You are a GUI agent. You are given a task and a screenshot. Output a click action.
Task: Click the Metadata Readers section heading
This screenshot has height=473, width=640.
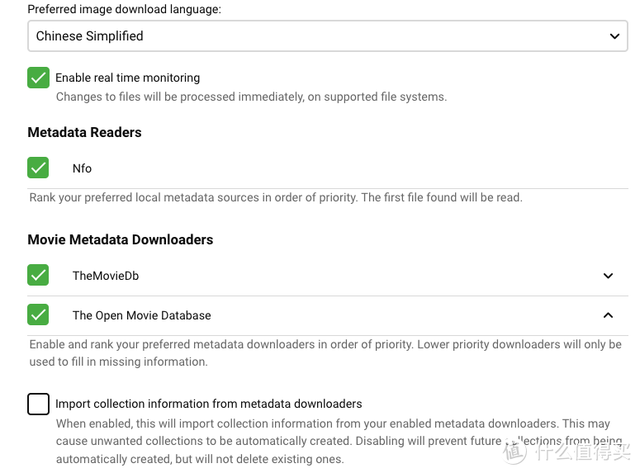(x=84, y=132)
